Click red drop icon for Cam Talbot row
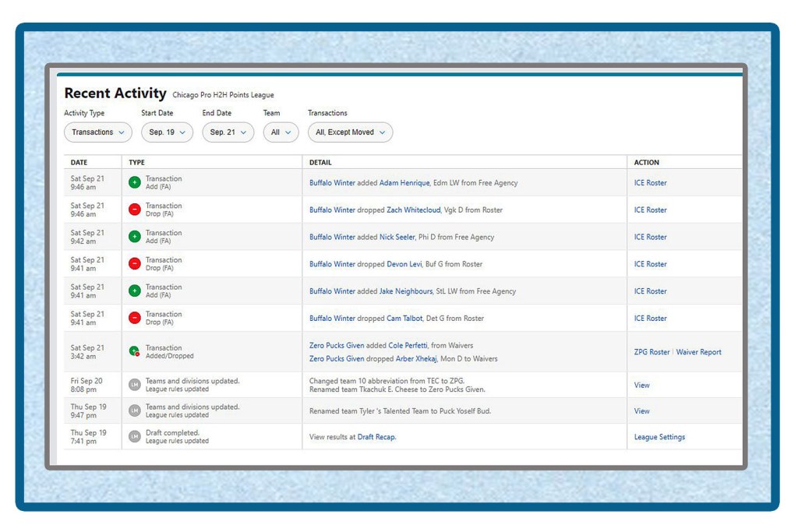 (x=134, y=319)
